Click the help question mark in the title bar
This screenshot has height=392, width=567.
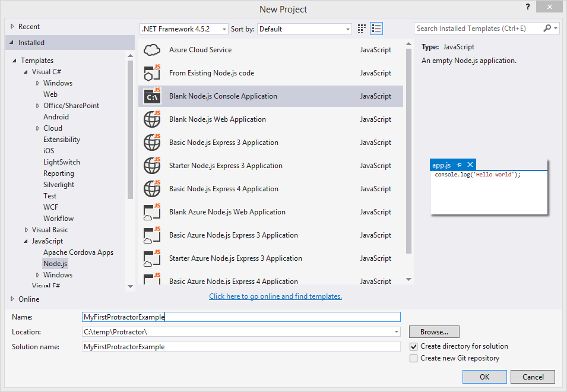point(527,7)
